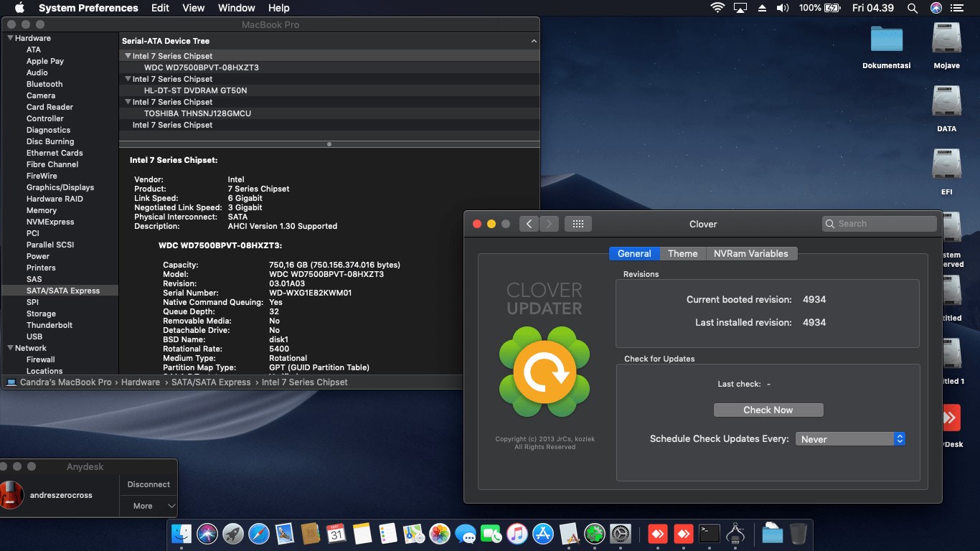Screen dimensions: 980x551
Task: Open the Photos app in Dock
Action: click(440, 534)
